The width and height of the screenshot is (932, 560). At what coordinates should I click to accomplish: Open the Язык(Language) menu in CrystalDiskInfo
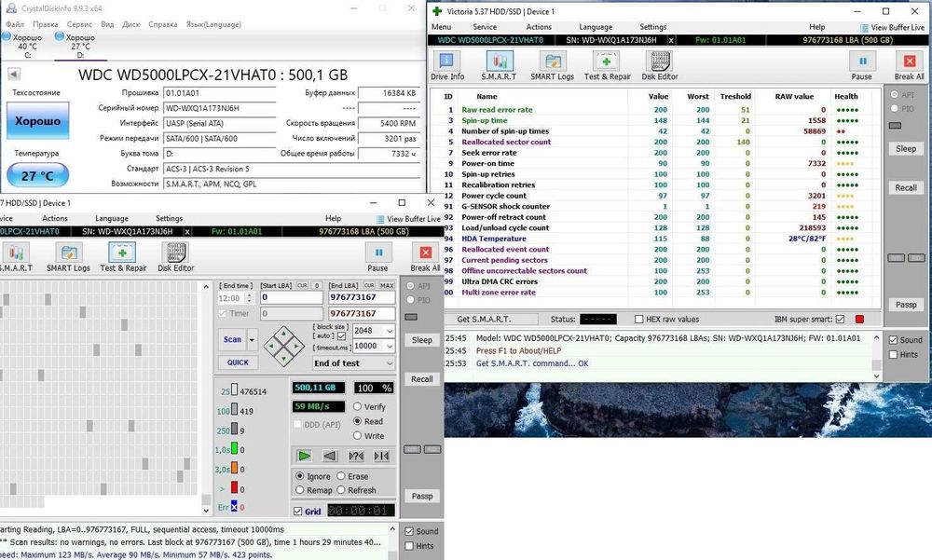[214, 24]
